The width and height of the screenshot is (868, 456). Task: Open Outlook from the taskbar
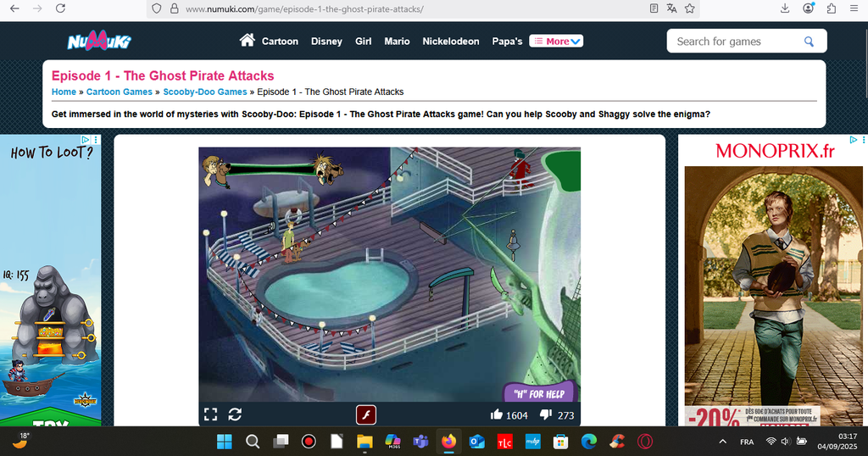pos(476,442)
